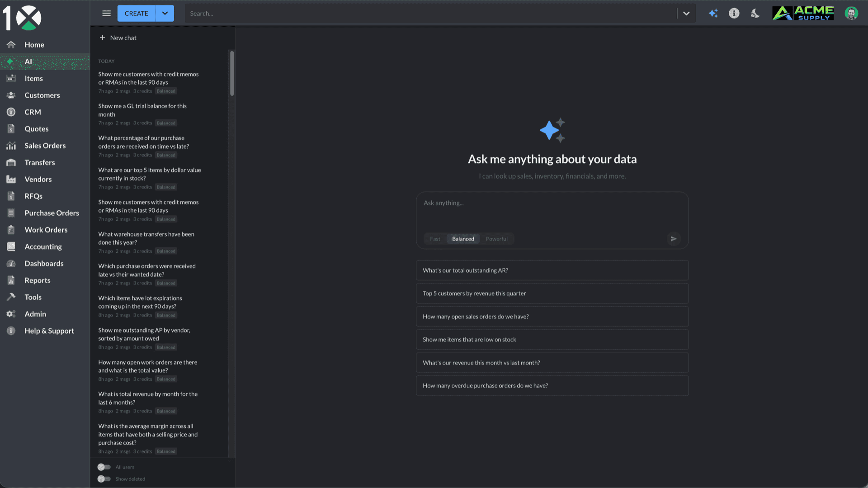Open the user avatar profile menu
This screenshot has height=488, width=868.
coord(851,13)
